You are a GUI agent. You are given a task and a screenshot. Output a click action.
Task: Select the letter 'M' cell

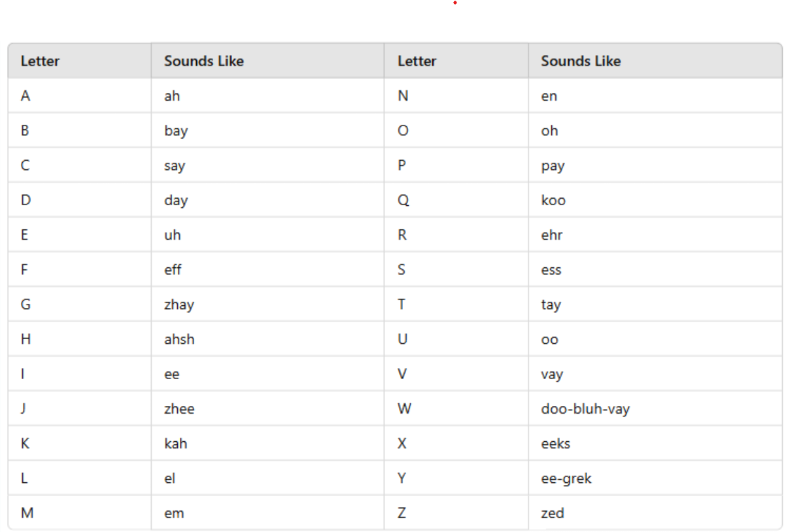pos(79,513)
